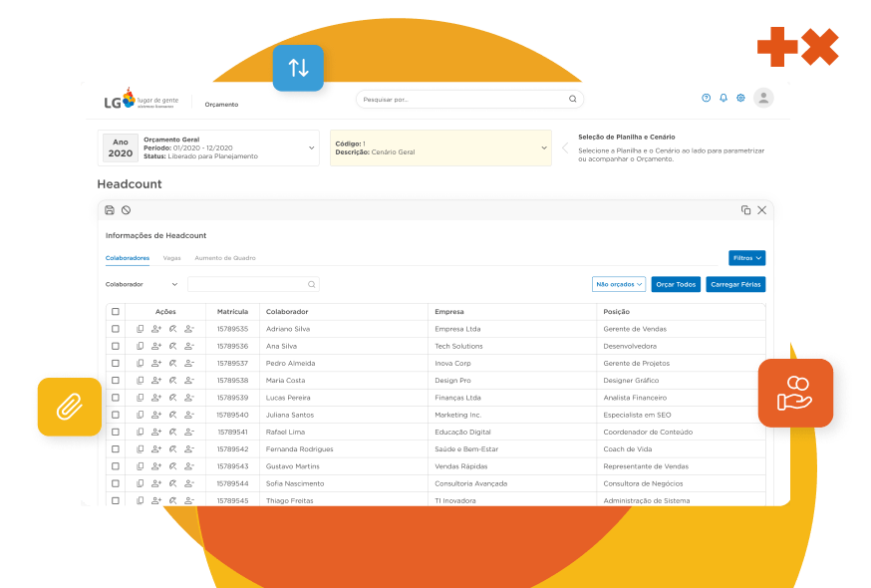871x588 pixels.
Task: Open the Cenário Geral scenario dropdown
Action: click(x=544, y=147)
